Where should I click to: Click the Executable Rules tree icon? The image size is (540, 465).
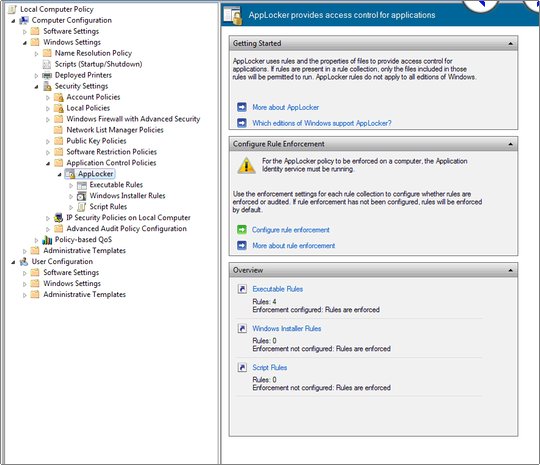click(82, 185)
